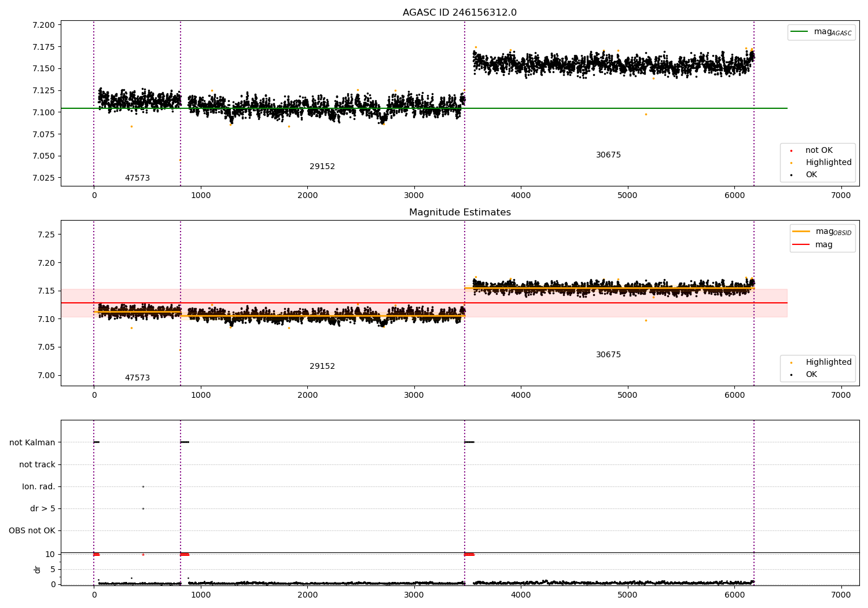Click the 7.200 y-axis tick label

(x=43, y=25)
